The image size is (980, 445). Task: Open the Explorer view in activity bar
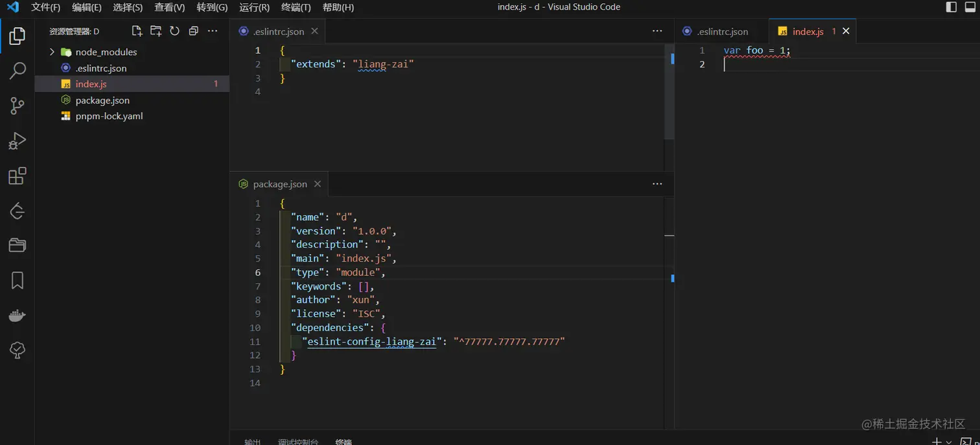[17, 36]
